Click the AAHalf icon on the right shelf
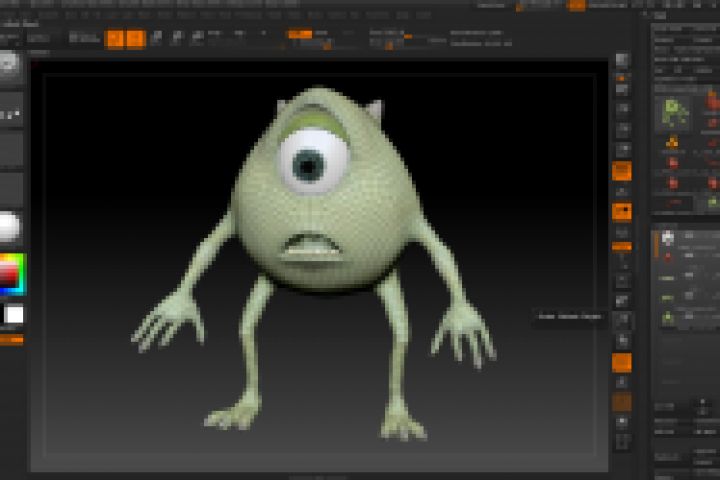 tap(622, 149)
